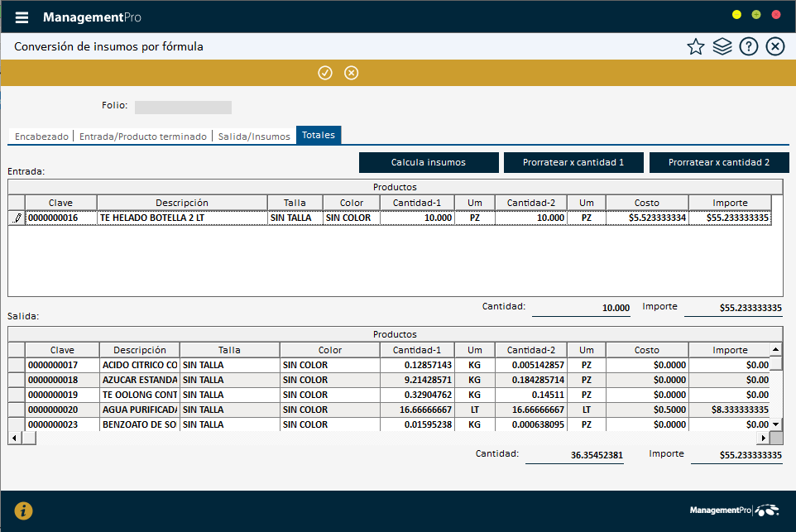Click the Entrada Descripción column header
The width and height of the screenshot is (796, 532).
click(x=182, y=203)
